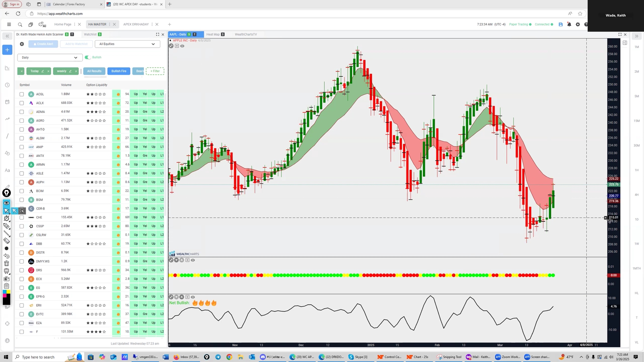Open the alerts bell icon in header
The image size is (644, 362).
click(x=569, y=24)
